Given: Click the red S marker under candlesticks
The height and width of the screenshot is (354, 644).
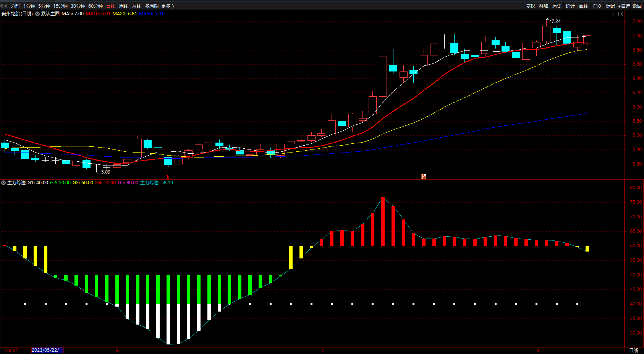Looking at the screenshot, I should click(x=167, y=177).
